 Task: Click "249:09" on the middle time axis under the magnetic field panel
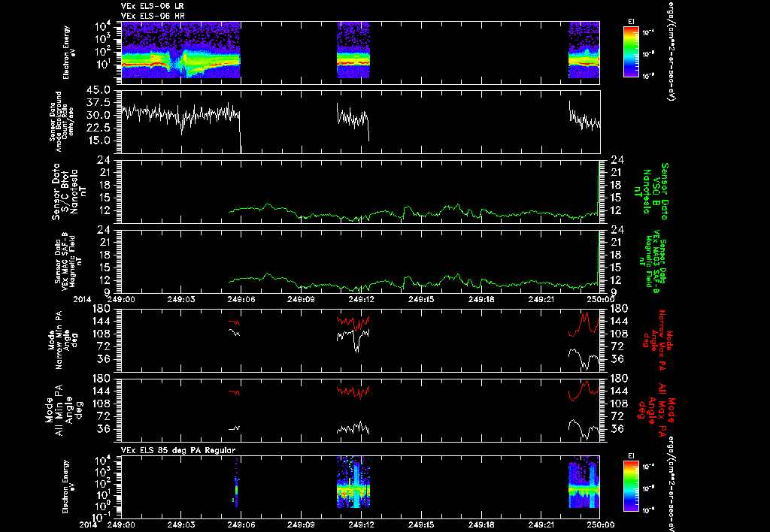[x=301, y=299]
